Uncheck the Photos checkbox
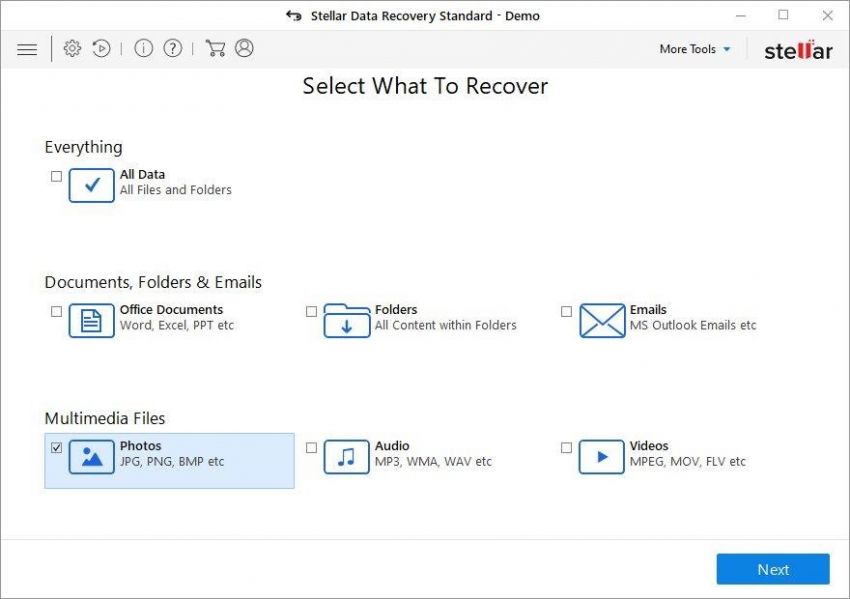Viewport: 850px width, 599px height. 57,447
